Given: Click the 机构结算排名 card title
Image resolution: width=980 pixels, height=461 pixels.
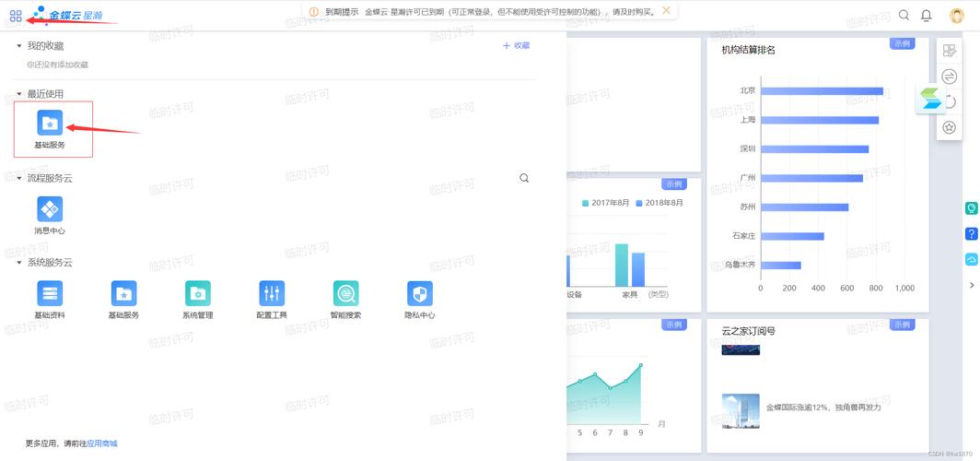Looking at the screenshot, I should 748,50.
